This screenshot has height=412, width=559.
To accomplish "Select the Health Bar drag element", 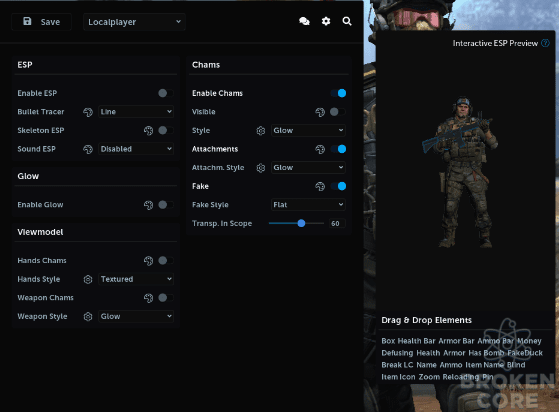I will point(416,341).
